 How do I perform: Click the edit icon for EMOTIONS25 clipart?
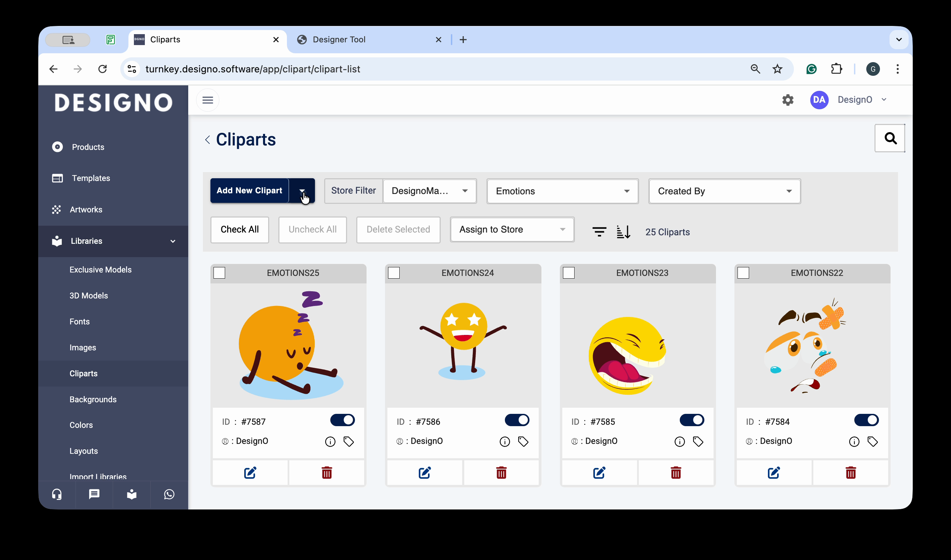click(x=250, y=473)
